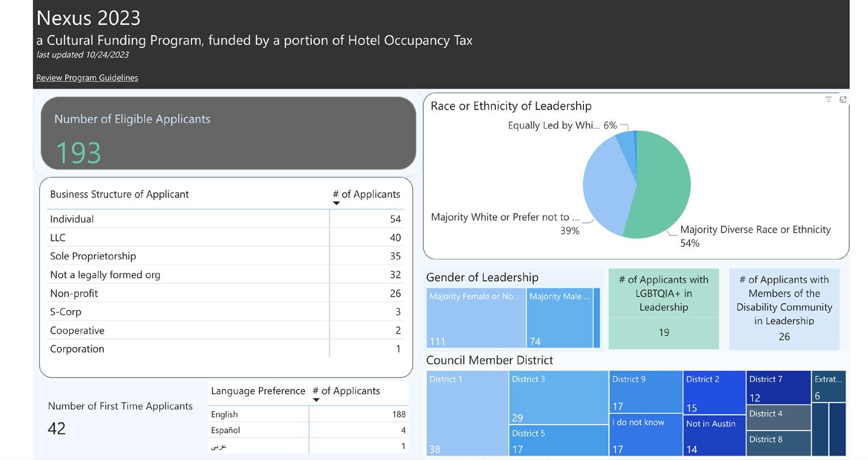Select the District 1 treemap tile
Viewport: 868px width, 460px height.
tap(467, 413)
